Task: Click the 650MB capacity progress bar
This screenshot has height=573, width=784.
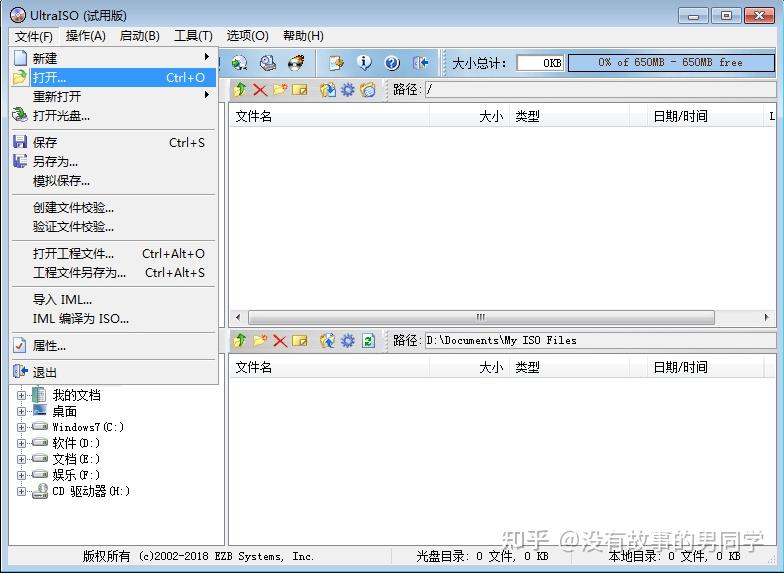Action: click(671, 62)
